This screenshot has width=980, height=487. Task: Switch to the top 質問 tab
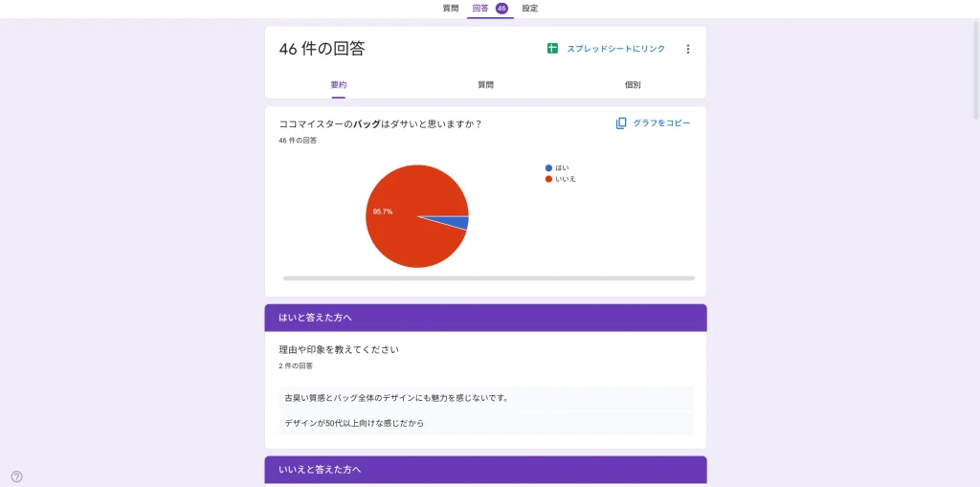[450, 9]
